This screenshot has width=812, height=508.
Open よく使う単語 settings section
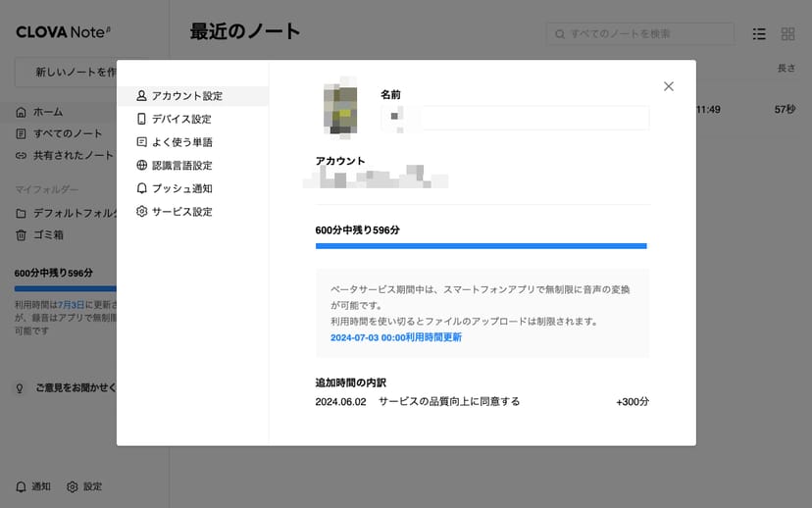pos(181,142)
